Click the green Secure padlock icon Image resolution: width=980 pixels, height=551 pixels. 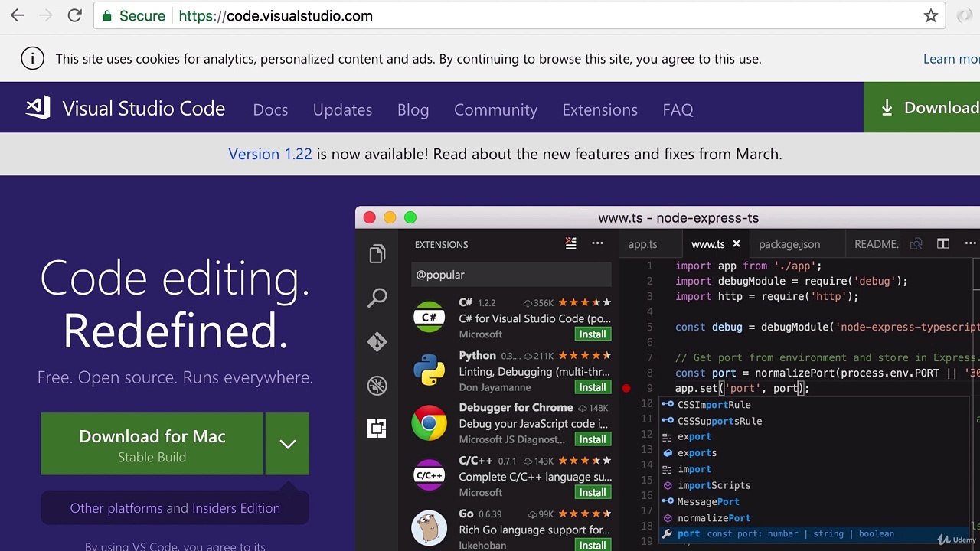coord(107,16)
